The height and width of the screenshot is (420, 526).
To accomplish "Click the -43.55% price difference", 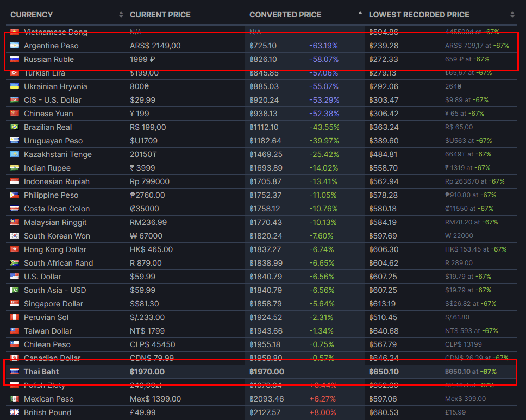I will pyautogui.click(x=324, y=127).
